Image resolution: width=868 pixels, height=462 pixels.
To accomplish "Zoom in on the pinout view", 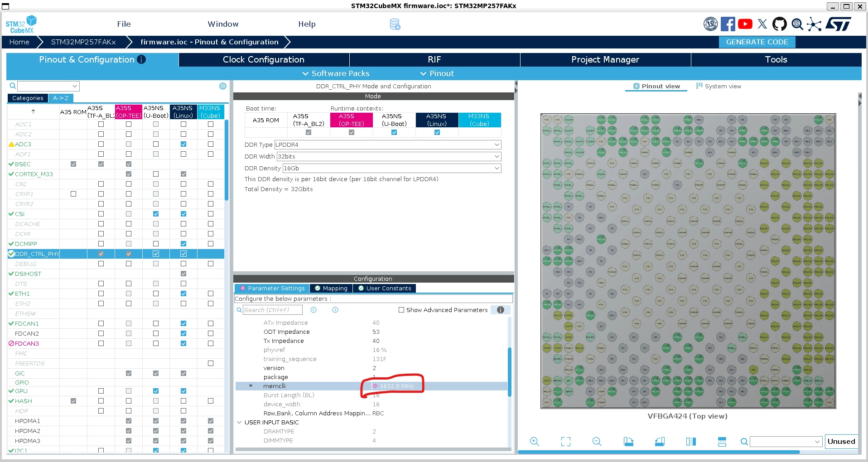I will 535,442.
